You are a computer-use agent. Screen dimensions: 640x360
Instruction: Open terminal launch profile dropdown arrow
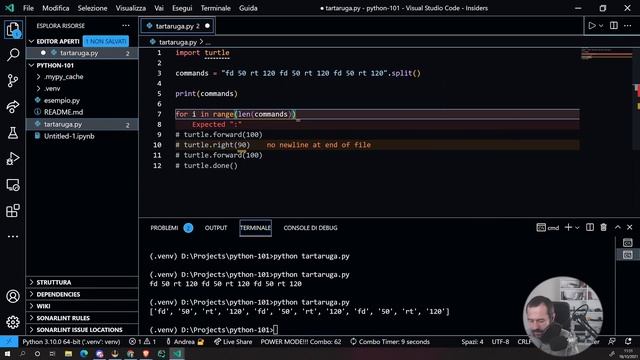pyautogui.click(x=577, y=228)
